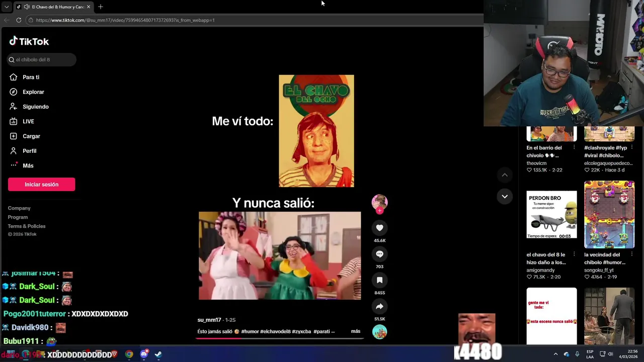The image size is (644, 362).
Task: Open options for 'el chavo del 8 le hizo daño'
Action: [x=574, y=255]
